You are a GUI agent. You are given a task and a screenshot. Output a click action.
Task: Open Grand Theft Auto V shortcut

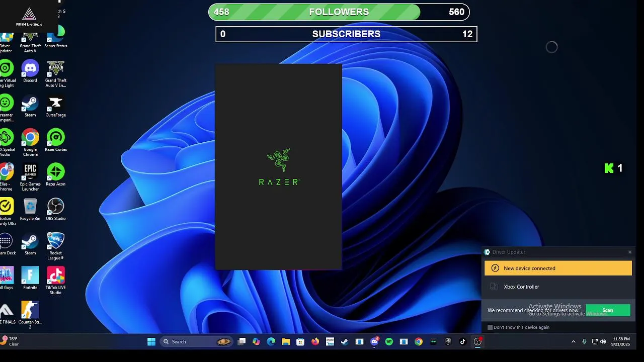[30, 42]
